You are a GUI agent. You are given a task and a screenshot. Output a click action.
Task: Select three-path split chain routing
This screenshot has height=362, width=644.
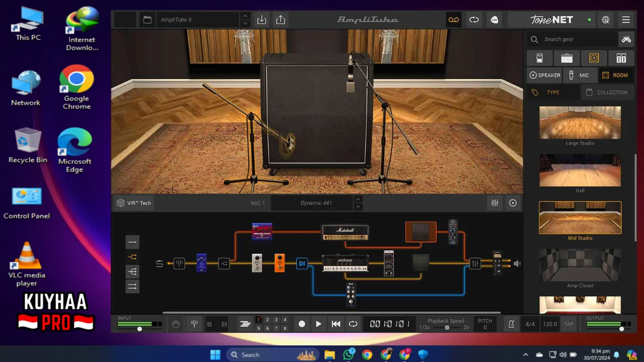click(x=132, y=271)
